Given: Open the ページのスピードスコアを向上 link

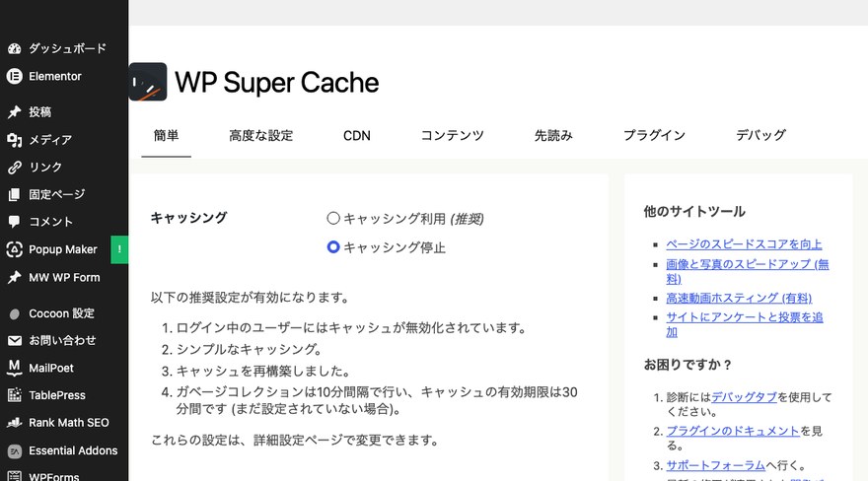Looking at the screenshot, I should click(744, 244).
